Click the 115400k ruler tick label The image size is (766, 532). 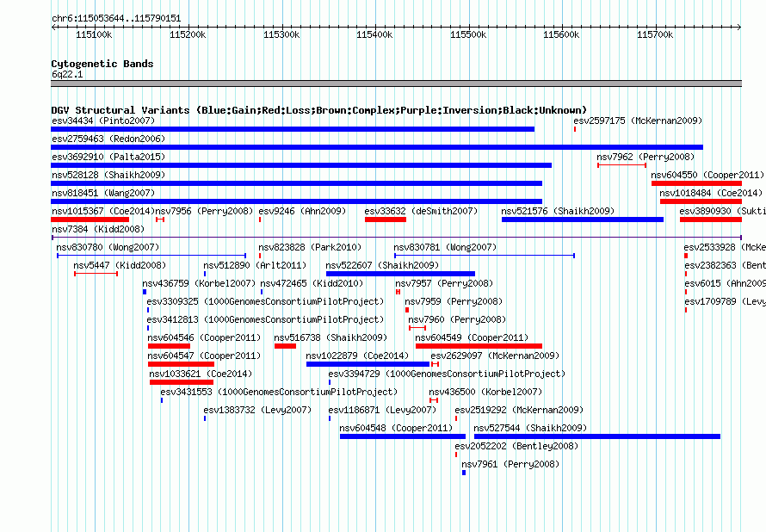click(374, 34)
